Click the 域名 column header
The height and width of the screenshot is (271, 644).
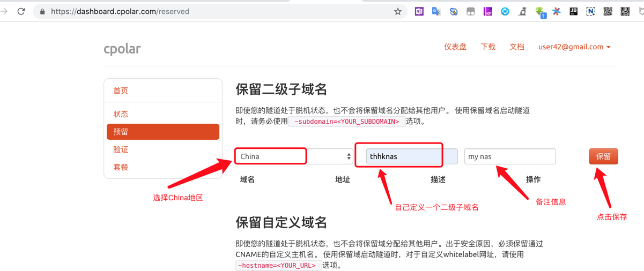tap(247, 179)
